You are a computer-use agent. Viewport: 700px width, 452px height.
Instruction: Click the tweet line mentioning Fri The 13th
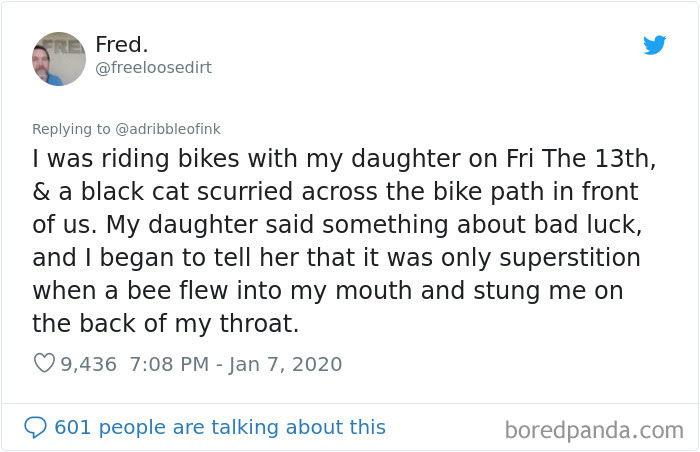coord(344,159)
